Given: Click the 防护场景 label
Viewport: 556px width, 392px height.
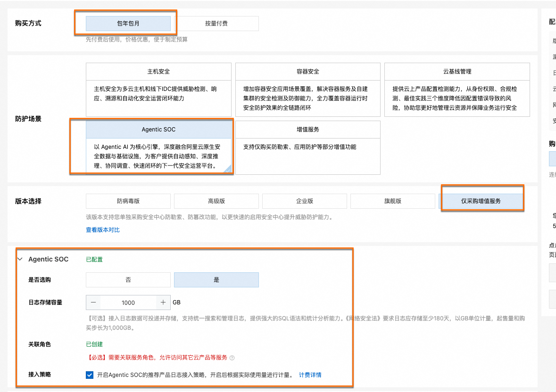Looking at the screenshot, I should tap(28, 119).
